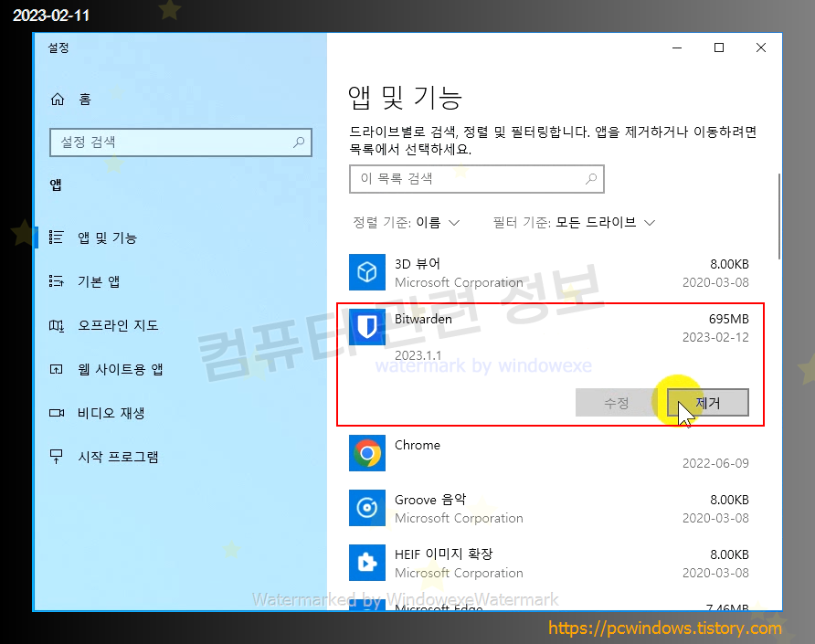This screenshot has height=644, width=815.
Task: Open 비디오 재생 settings
Action: point(111,413)
